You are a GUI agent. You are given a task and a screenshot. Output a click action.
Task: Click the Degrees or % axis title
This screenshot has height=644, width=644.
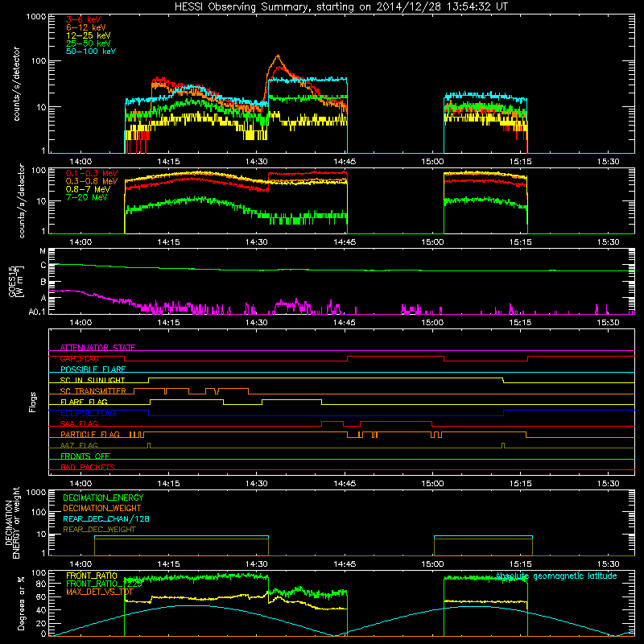coord(22,603)
